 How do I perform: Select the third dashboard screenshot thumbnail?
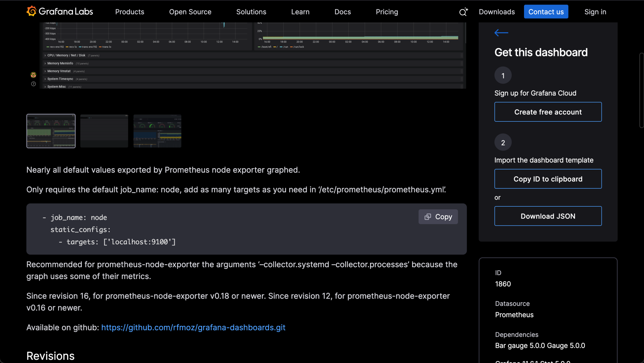coord(157,131)
